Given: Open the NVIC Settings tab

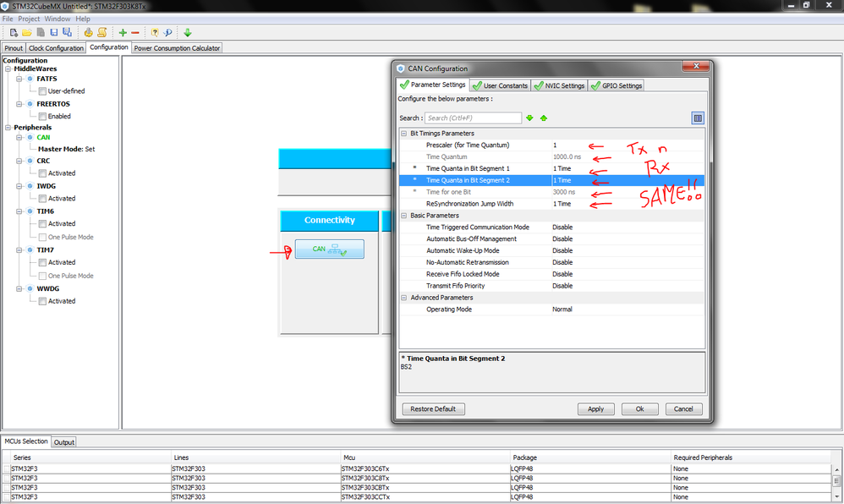Looking at the screenshot, I should coord(559,85).
